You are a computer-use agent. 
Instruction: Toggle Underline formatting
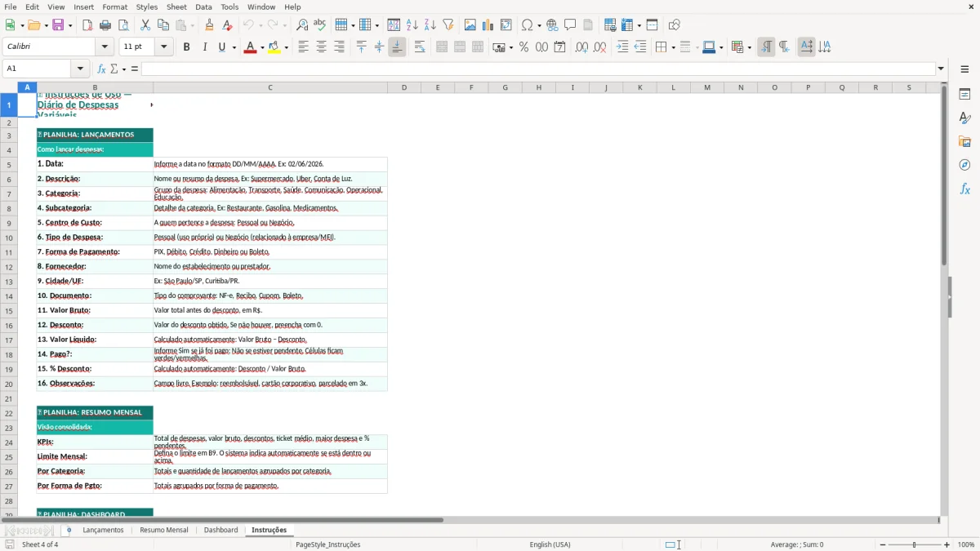[222, 47]
